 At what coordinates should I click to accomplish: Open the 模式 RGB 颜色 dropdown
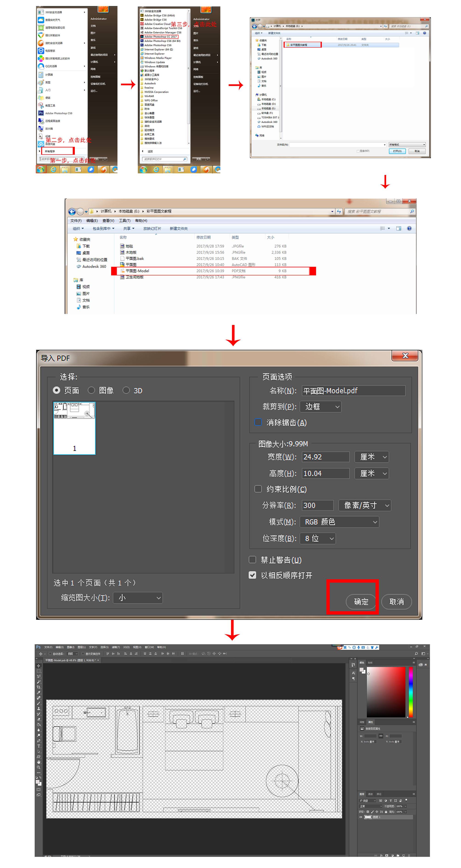[340, 522]
